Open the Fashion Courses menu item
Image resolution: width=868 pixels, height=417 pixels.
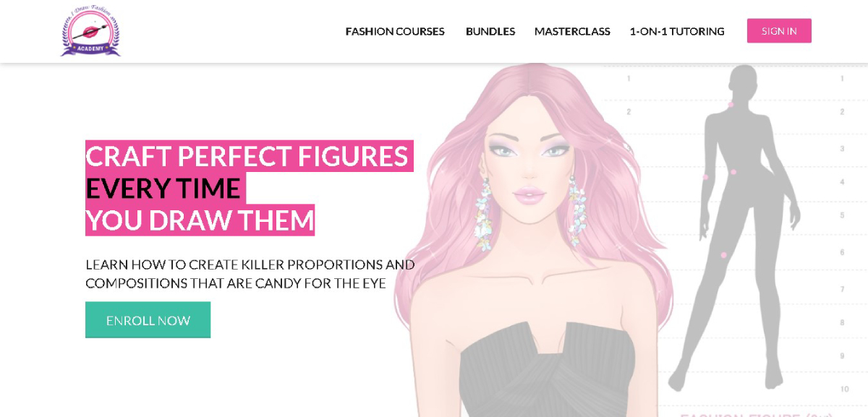pyautogui.click(x=395, y=31)
